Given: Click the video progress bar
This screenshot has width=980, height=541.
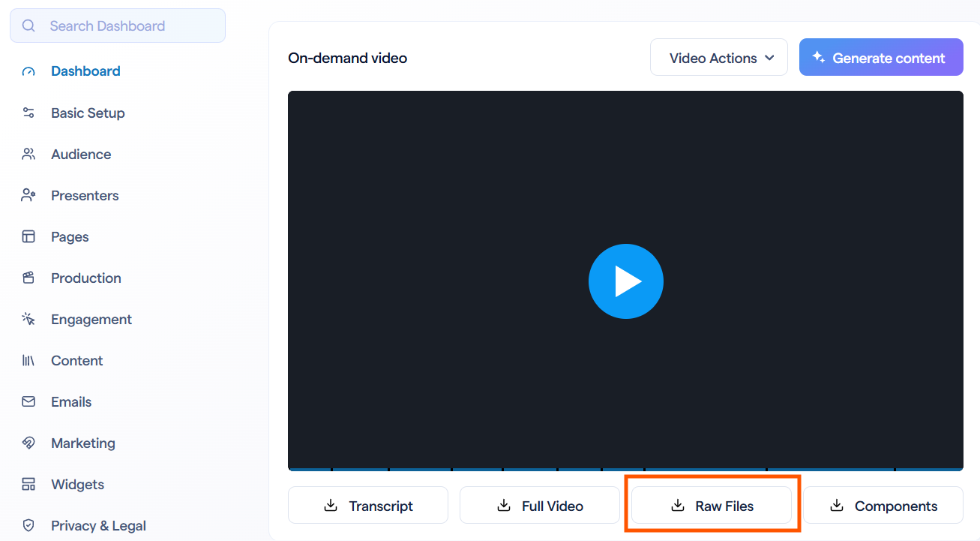Looking at the screenshot, I should (625, 469).
